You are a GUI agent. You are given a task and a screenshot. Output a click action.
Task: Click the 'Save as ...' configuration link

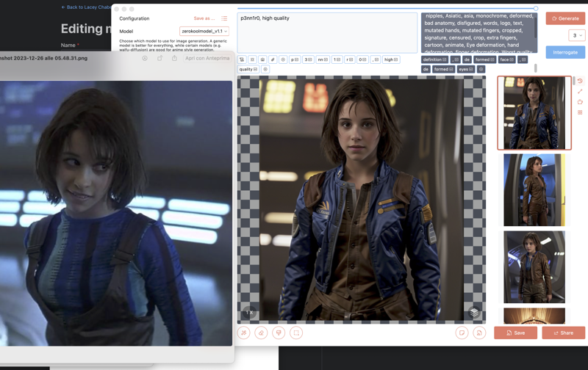pyautogui.click(x=204, y=18)
